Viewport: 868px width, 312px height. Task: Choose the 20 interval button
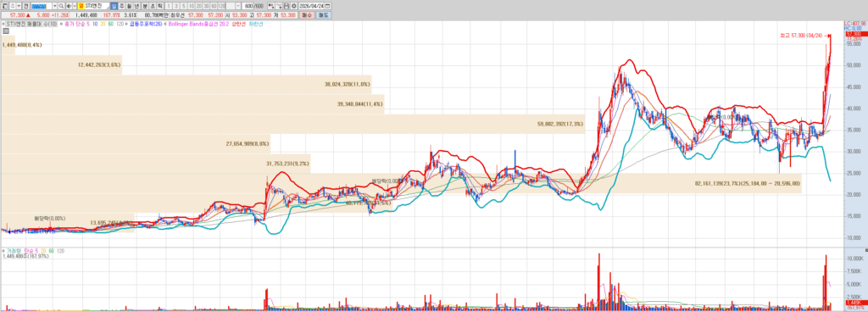pos(198,6)
